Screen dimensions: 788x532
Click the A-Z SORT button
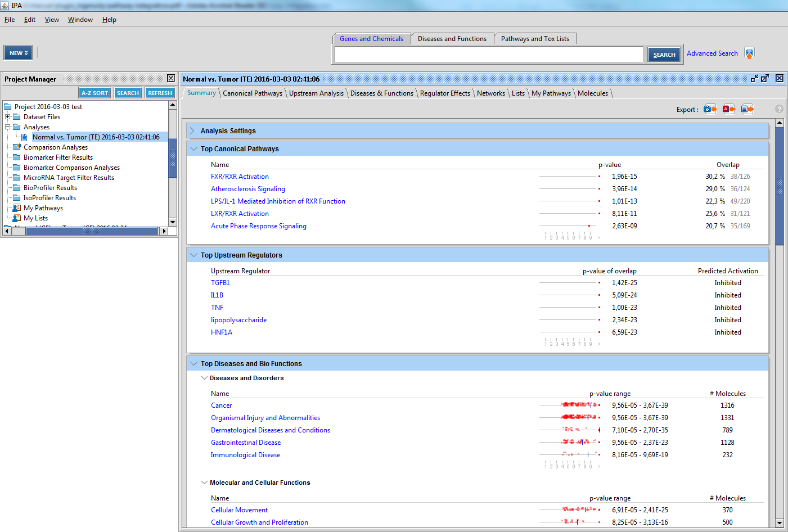[94, 93]
